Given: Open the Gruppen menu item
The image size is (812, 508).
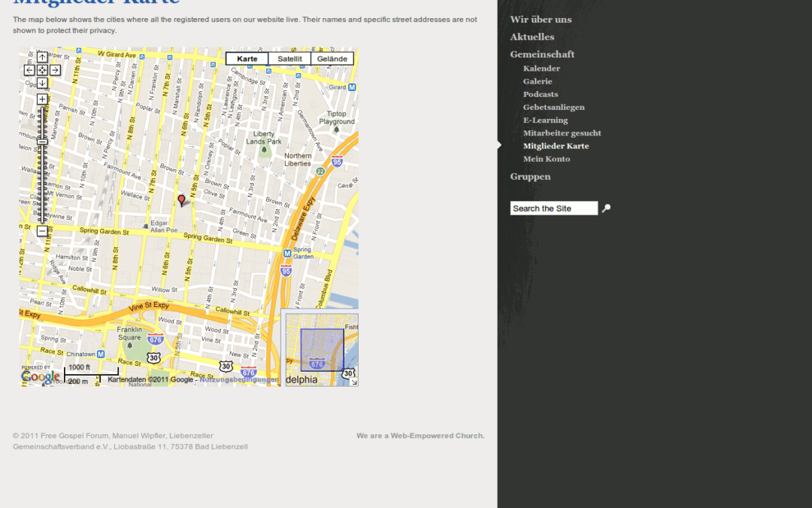Looking at the screenshot, I should point(530,177).
